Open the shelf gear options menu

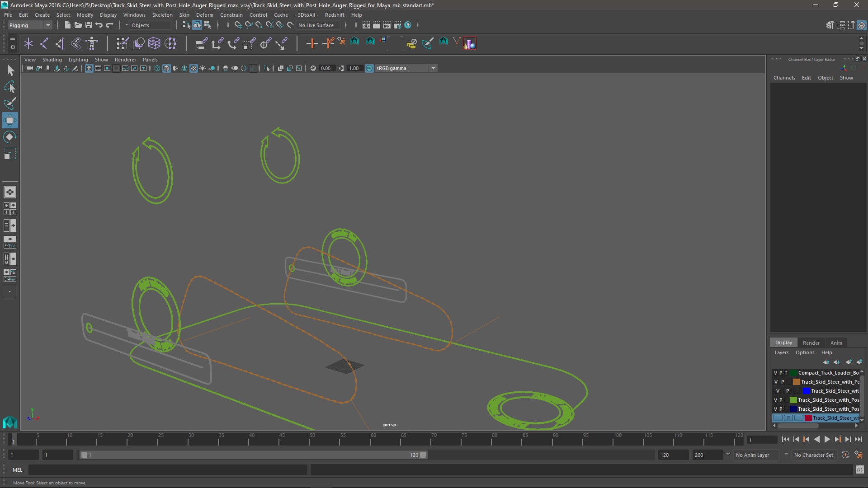point(12,47)
